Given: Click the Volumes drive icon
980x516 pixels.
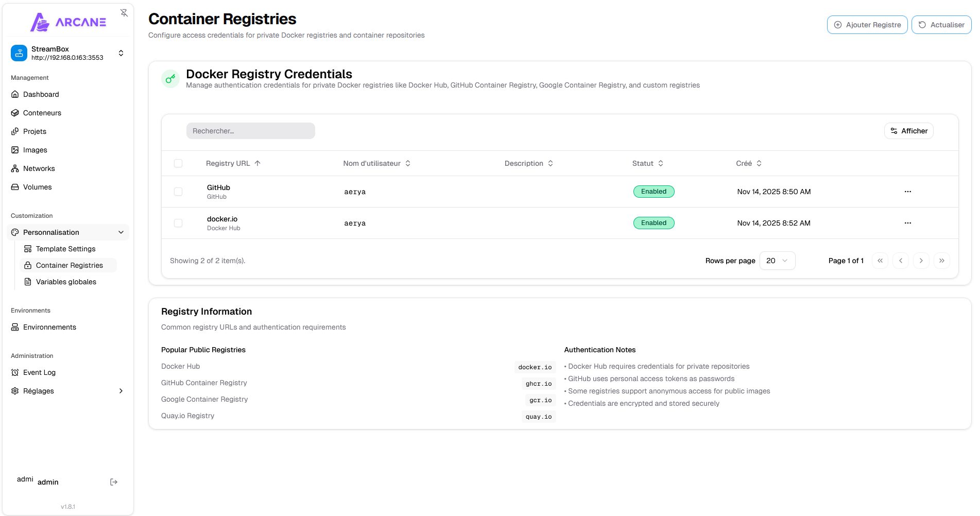Looking at the screenshot, I should tap(15, 187).
